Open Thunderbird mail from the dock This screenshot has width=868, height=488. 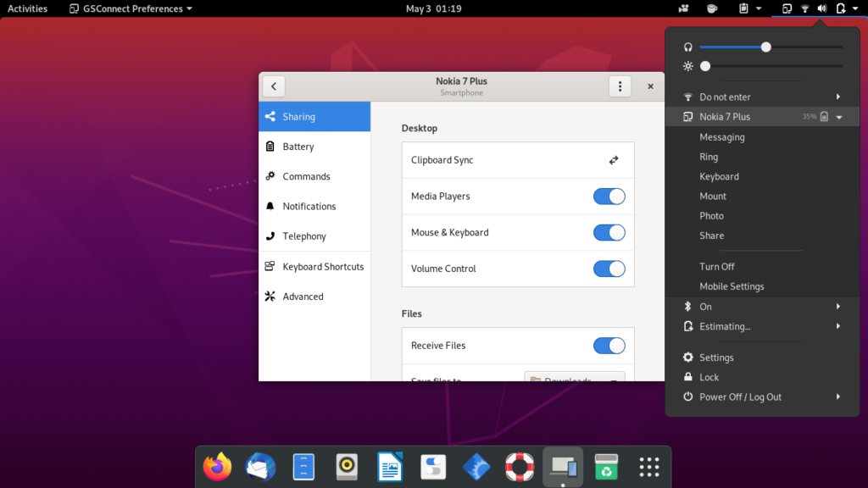tap(260, 467)
